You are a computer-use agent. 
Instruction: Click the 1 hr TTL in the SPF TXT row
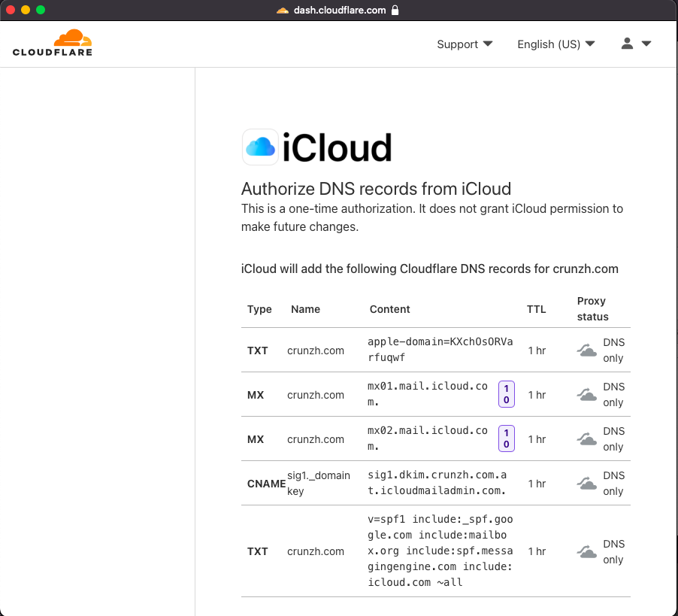[537, 551]
